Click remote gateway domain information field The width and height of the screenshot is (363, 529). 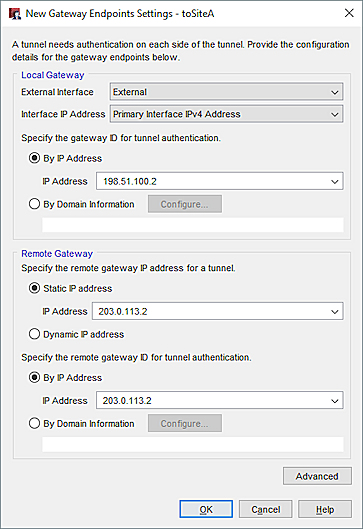tap(193, 444)
